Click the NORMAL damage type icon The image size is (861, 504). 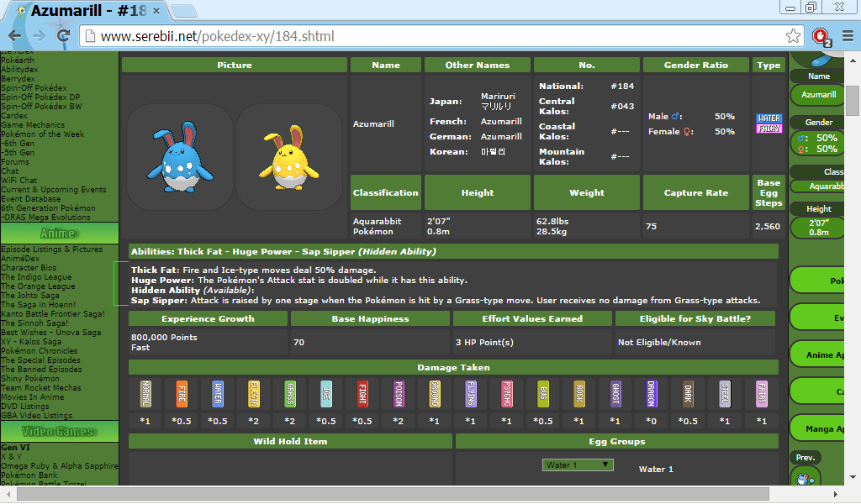click(x=145, y=393)
